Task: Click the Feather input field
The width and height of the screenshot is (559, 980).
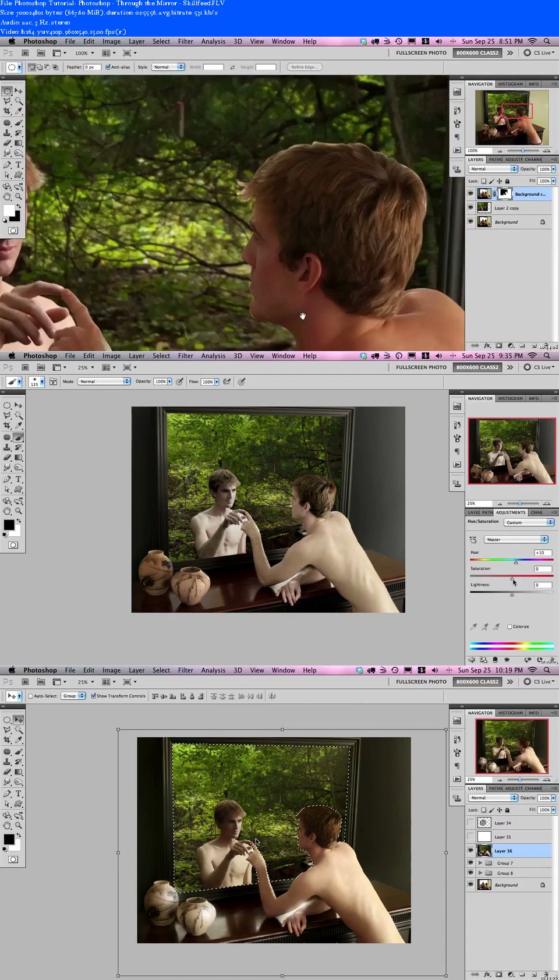Action: 92,67
